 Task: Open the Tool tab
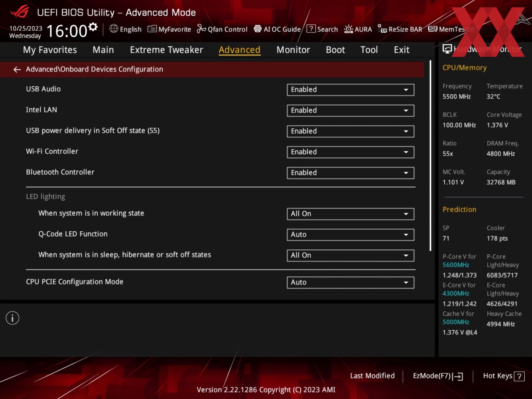click(369, 50)
